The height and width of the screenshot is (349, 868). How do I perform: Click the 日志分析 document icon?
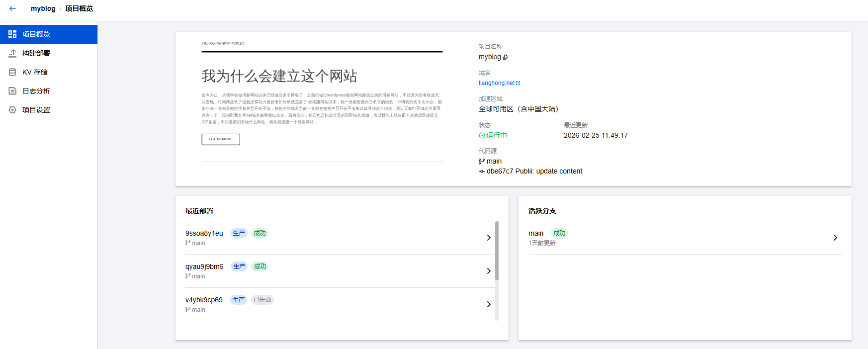point(12,91)
